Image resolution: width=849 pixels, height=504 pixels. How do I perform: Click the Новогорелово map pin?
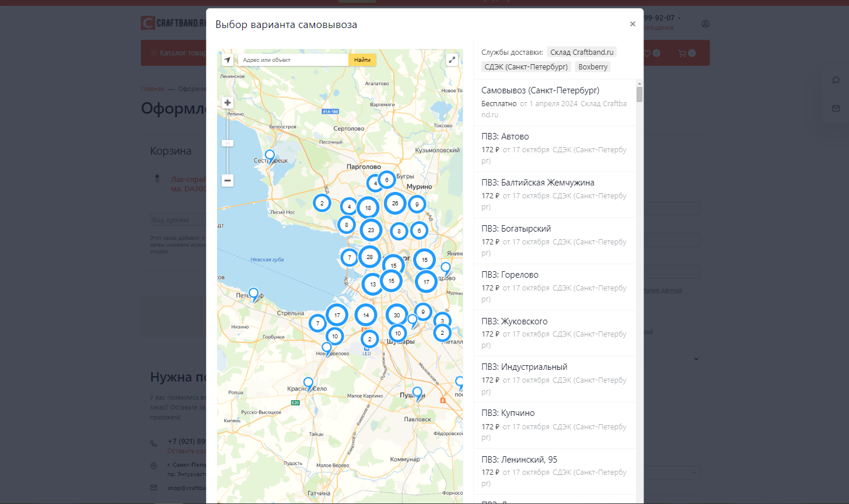pos(327,349)
